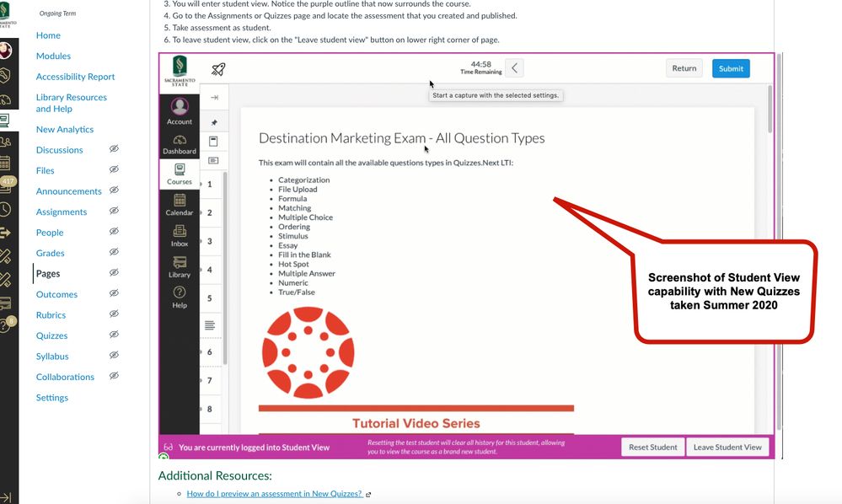842x504 pixels.
Task: Collapse the timer with the chevron button
Action: [514, 68]
